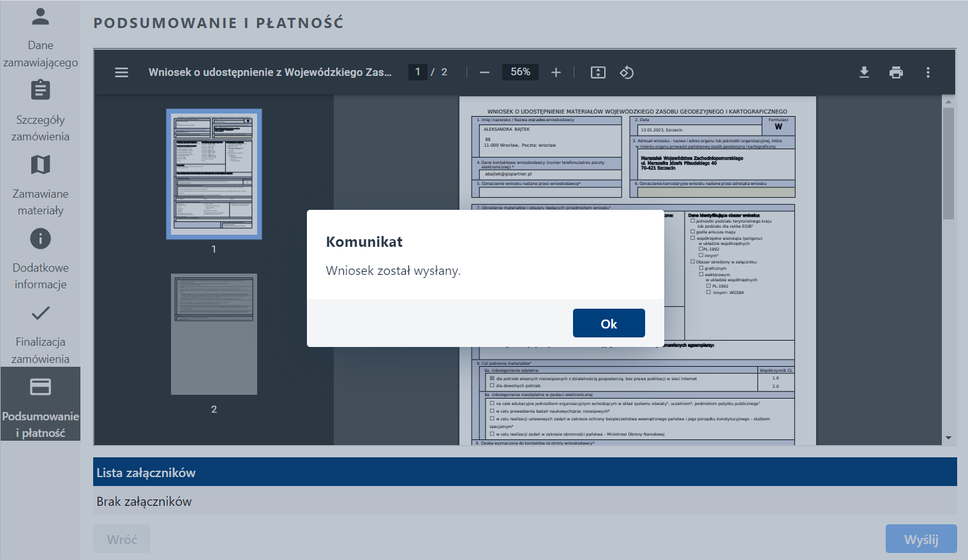Viewport: 968px width, 560px height.
Task: Click the PDF viewer scroll down arrow
Action: (948, 438)
